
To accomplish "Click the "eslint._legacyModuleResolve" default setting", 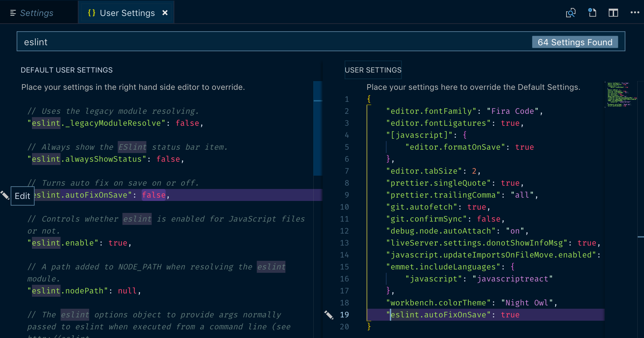I will pos(115,123).
